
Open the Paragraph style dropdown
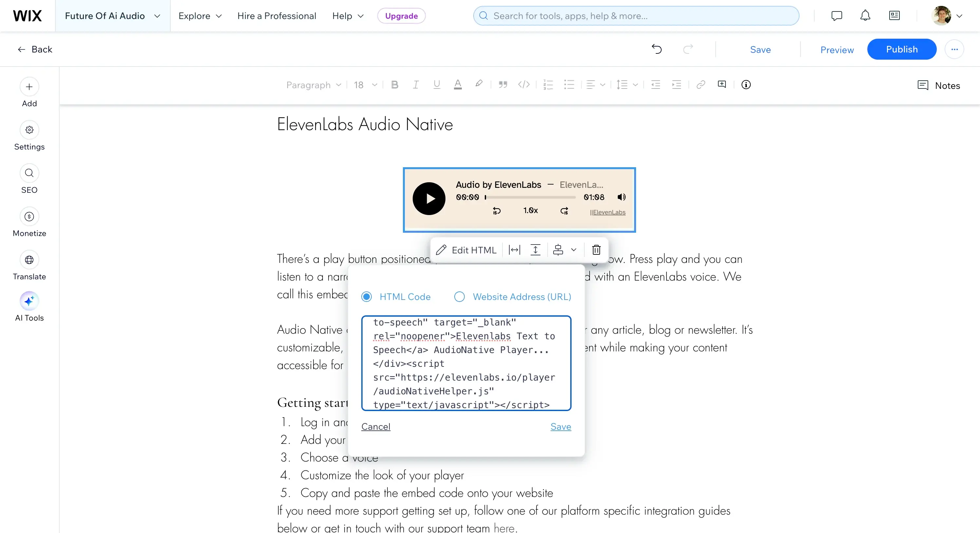tap(313, 85)
